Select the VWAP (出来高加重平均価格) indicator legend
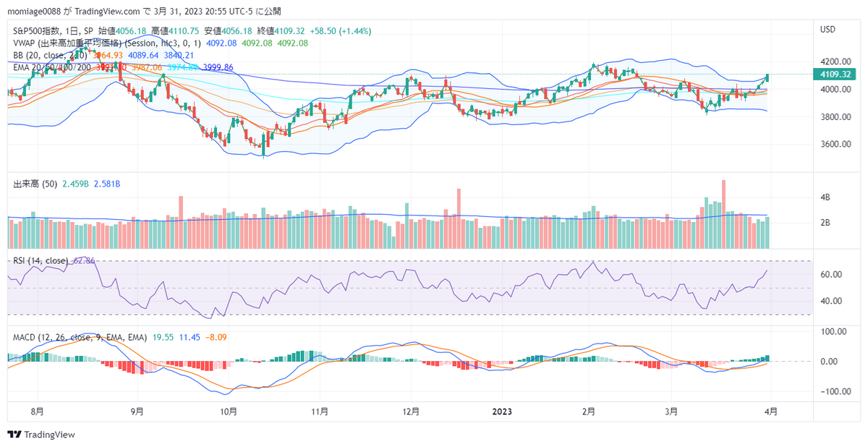The image size is (868, 447). click(x=107, y=43)
